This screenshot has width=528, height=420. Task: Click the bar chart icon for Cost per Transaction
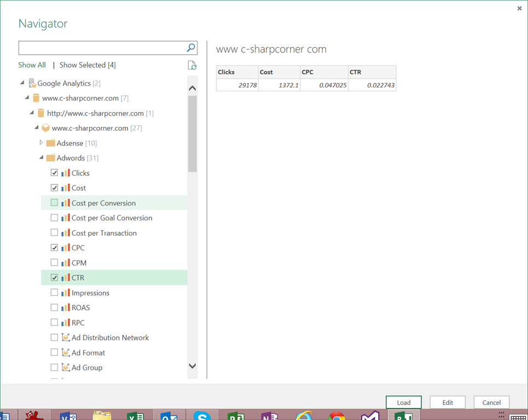pos(66,233)
